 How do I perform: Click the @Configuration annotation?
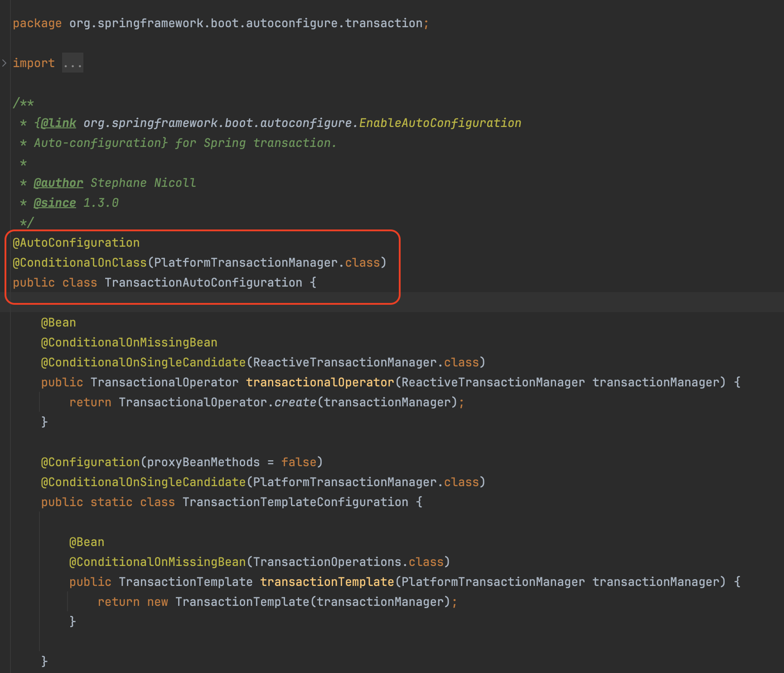coord(90,462)
